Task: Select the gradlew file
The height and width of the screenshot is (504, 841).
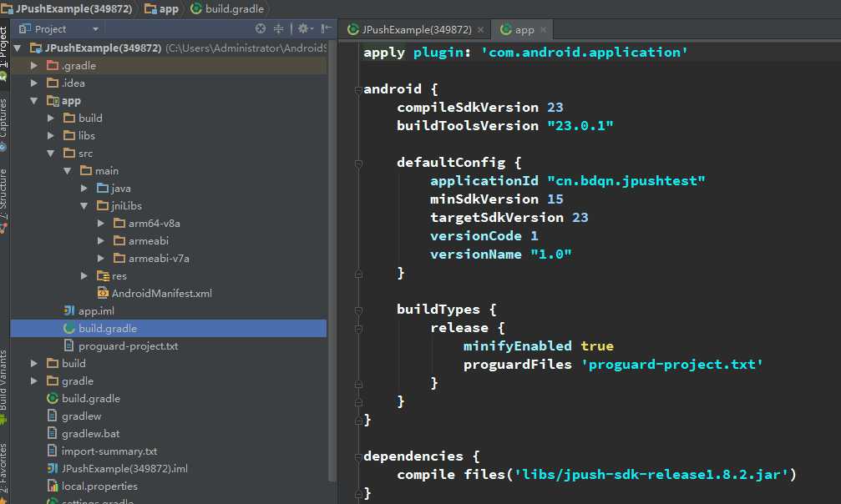Action: 81,416
